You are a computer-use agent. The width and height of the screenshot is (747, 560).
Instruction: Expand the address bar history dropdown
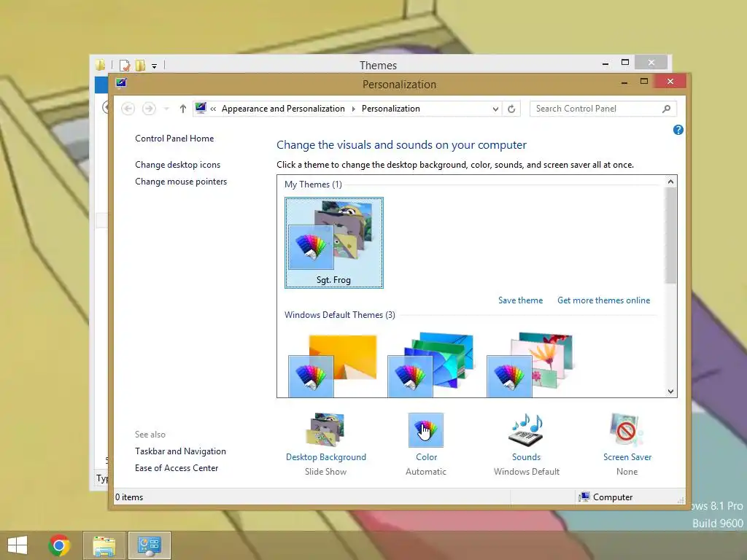pos(495,109)
